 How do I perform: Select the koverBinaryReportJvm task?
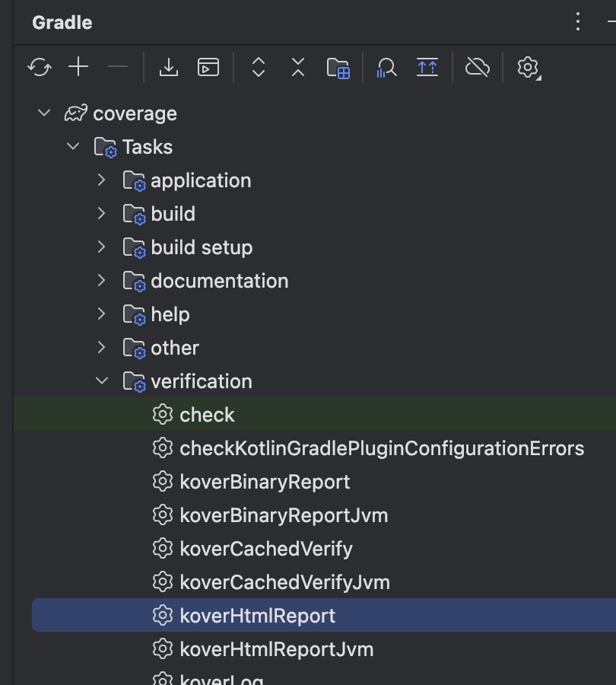click(x=284, y=515)
